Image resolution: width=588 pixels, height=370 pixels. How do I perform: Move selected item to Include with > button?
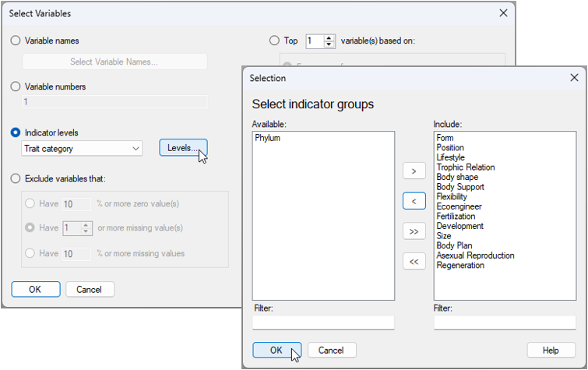(414, 171)
